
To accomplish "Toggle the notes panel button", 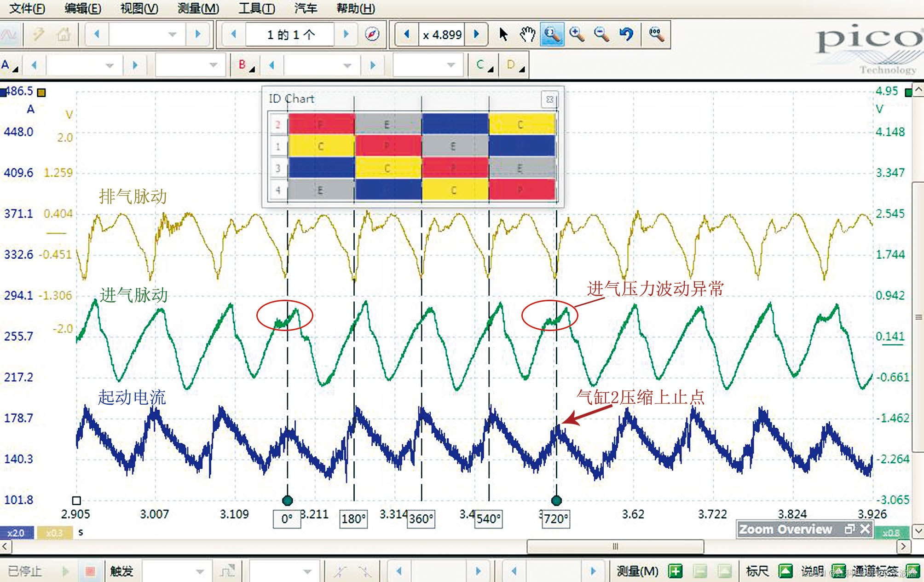I will pyautogui.click(x=838, y=571).
